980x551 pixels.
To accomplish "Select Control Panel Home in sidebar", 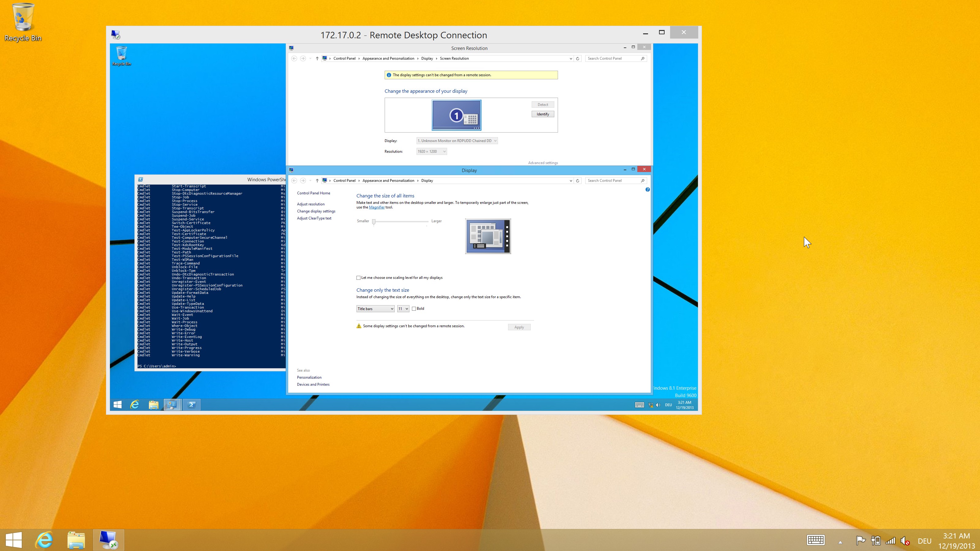I will pyautogui.click(x=314, y=193).
